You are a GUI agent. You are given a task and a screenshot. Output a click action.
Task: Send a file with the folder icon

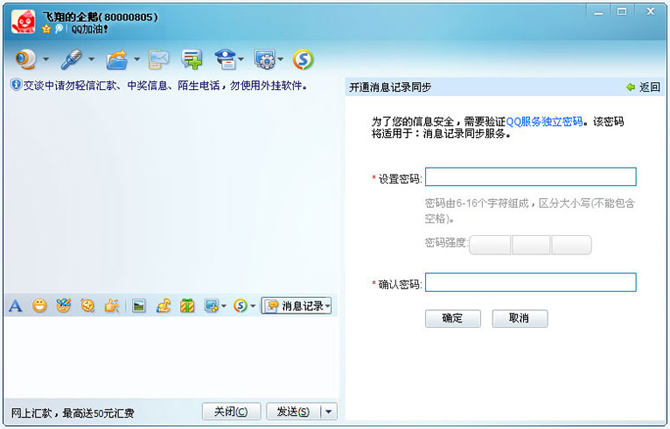pos(117,59)
